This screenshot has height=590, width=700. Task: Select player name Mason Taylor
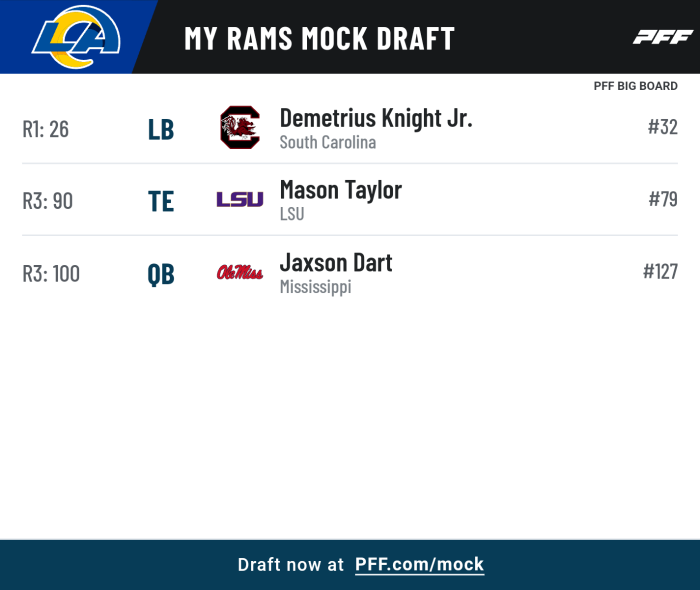pos(341,191)
